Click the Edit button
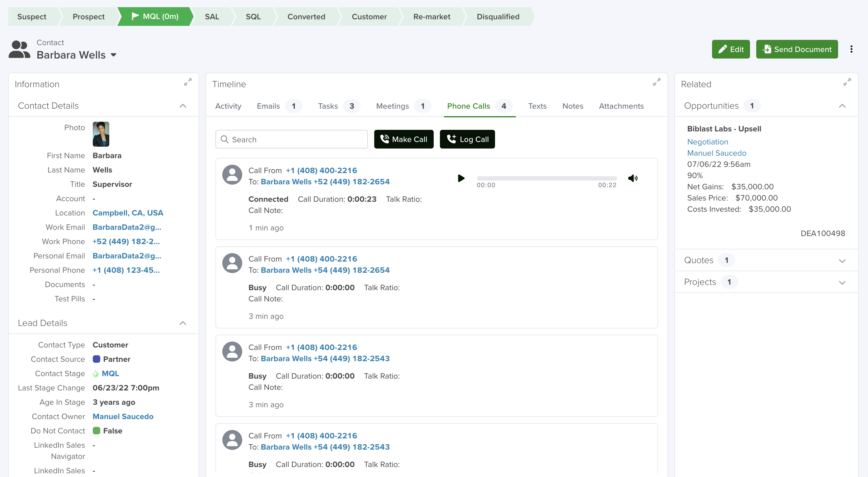Viewport: 868px width, 477px height. click(x=730, y=49)
